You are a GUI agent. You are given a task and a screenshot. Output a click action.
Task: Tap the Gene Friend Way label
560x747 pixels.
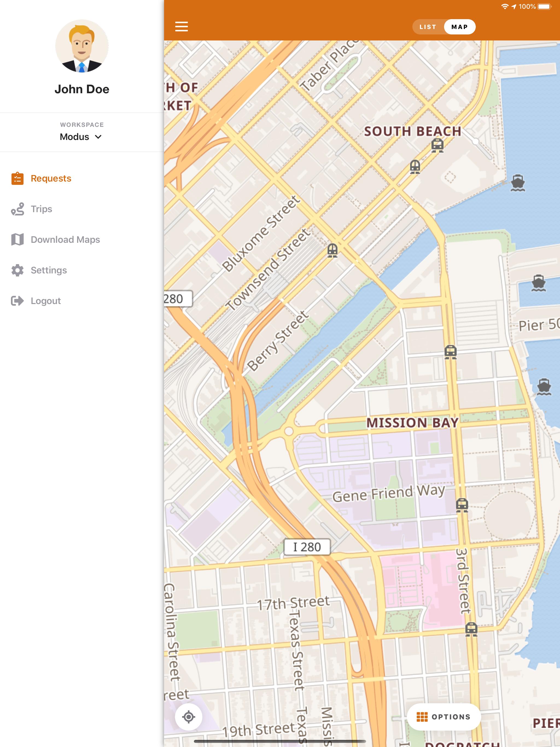tap(389, 493)
